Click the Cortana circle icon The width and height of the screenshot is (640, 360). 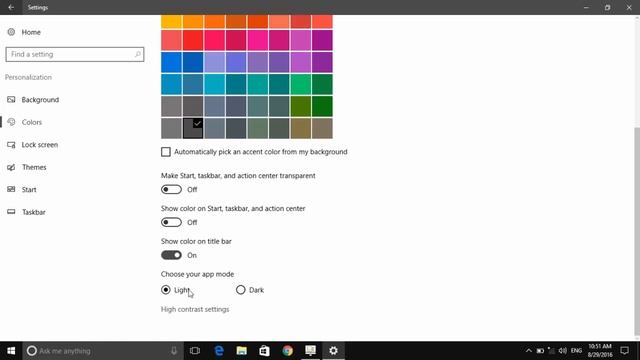click(31, 351)
